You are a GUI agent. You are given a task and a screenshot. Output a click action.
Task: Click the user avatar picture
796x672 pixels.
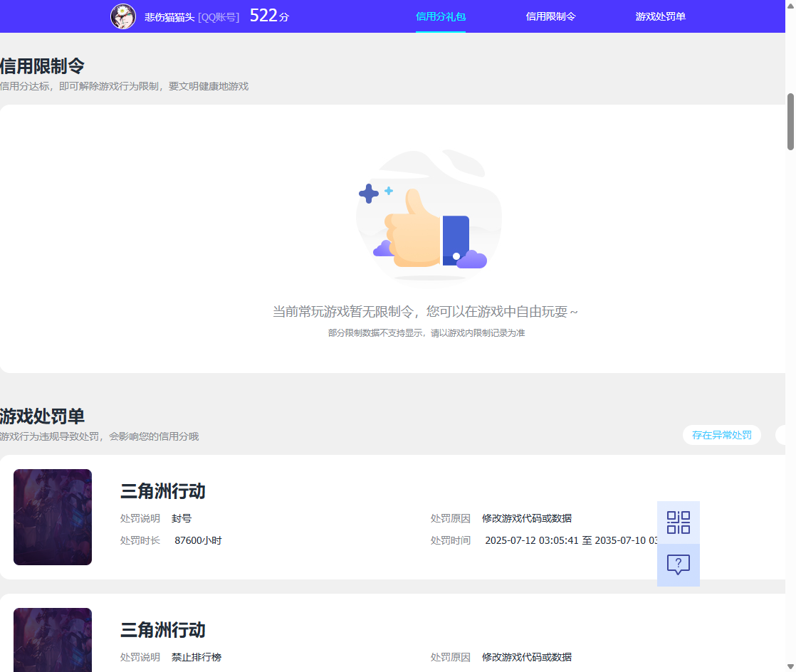pos(123,16)
